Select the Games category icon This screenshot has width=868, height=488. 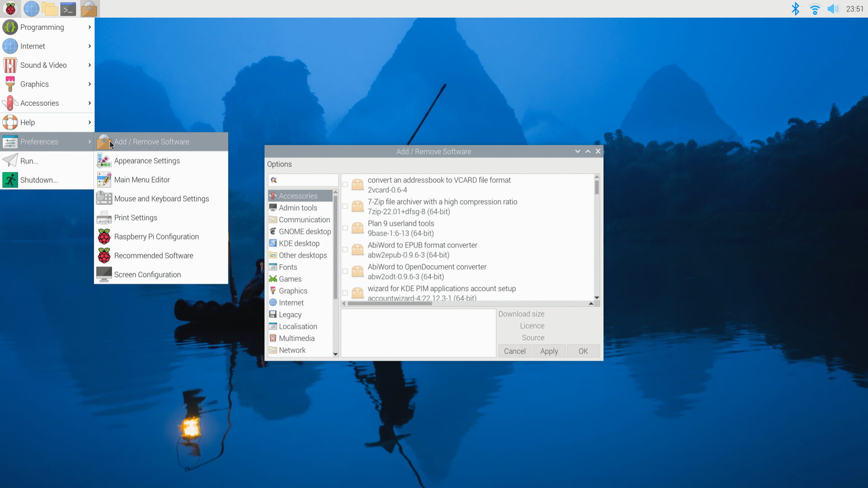[x=273, y=279]
